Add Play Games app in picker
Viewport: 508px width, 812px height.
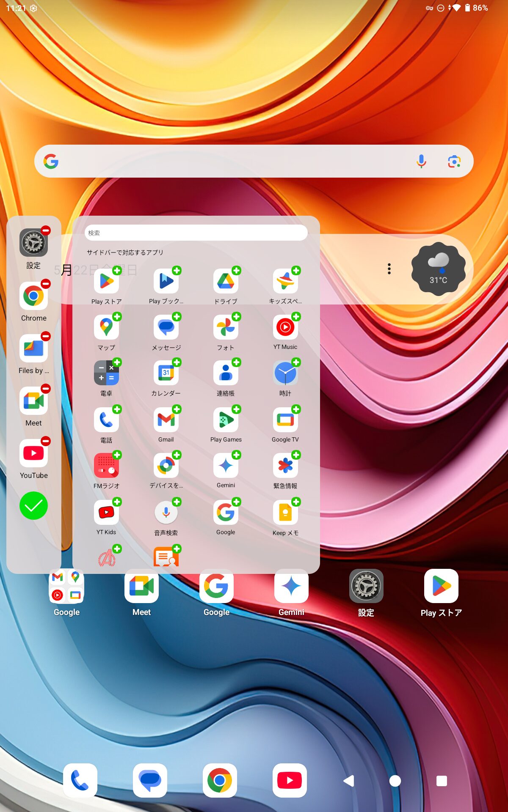pyautogui.click(x=237, y=409)
